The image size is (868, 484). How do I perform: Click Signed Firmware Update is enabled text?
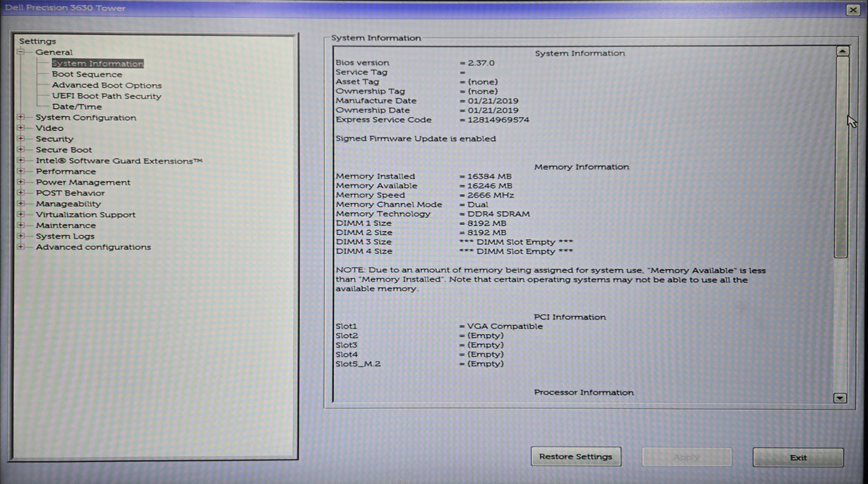[x=416, y=138]
